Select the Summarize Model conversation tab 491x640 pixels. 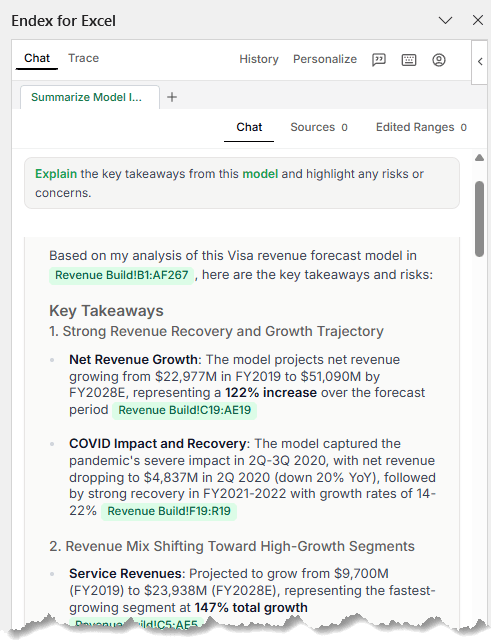(90, 97)
